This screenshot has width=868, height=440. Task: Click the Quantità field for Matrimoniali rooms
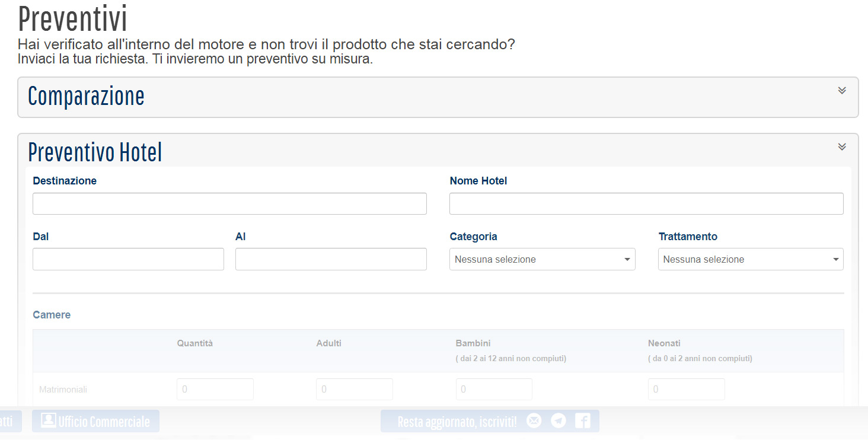pos(215,389)
